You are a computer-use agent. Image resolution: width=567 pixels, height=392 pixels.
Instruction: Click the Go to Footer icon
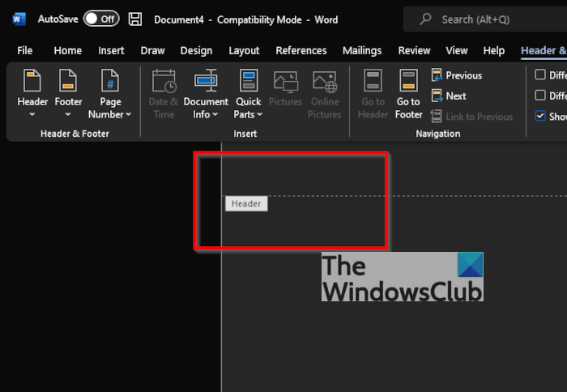(408, 80)
